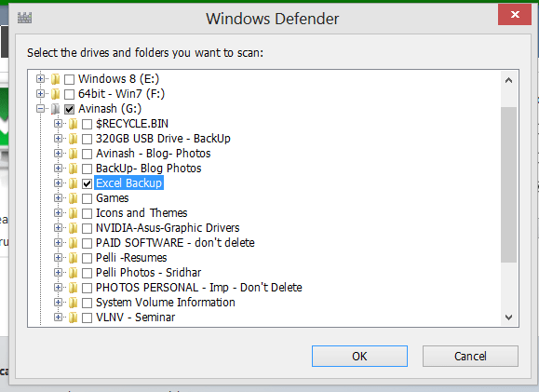Expand the Pelli -Resumes folder
This screenshot has width=539, height=392.
pos(58,258)
